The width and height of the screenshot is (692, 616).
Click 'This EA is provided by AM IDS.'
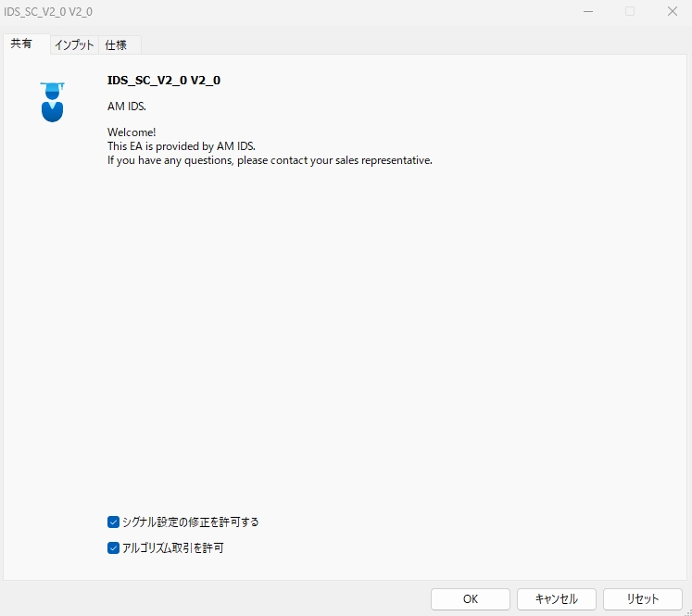coord(182,146)
